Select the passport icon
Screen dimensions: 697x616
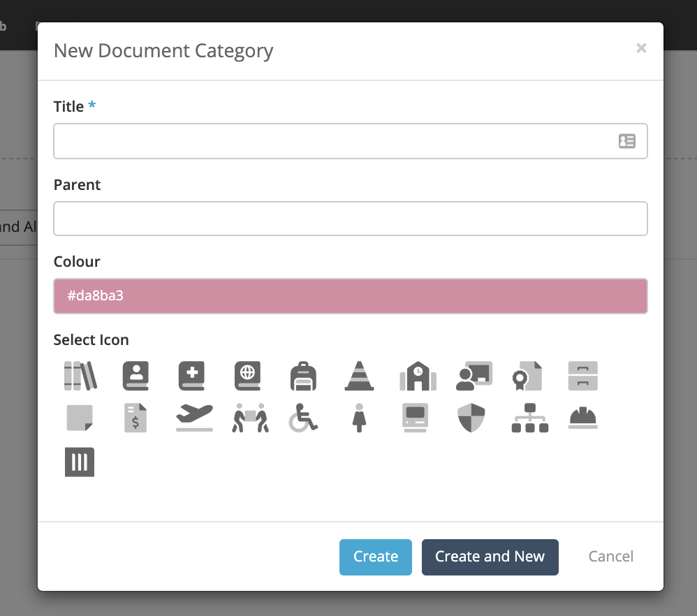coord(247,376)
